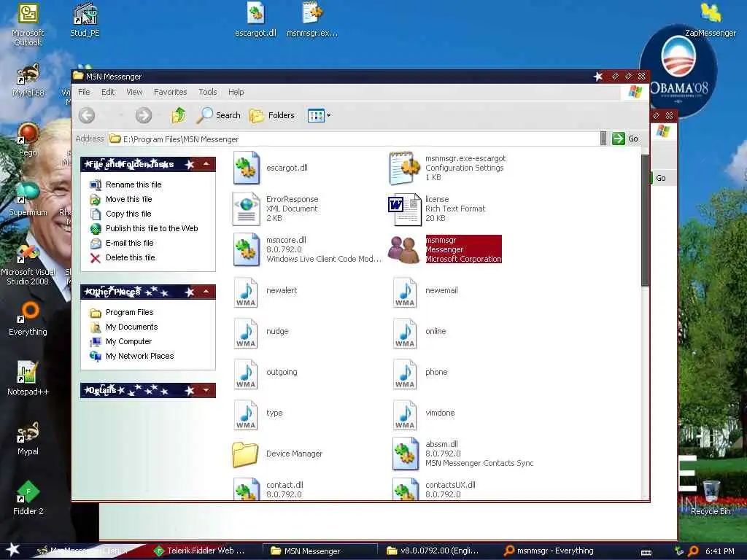Open the Favorites menu
This screenshot has width=747, height=560.
(x=170, y=92)
